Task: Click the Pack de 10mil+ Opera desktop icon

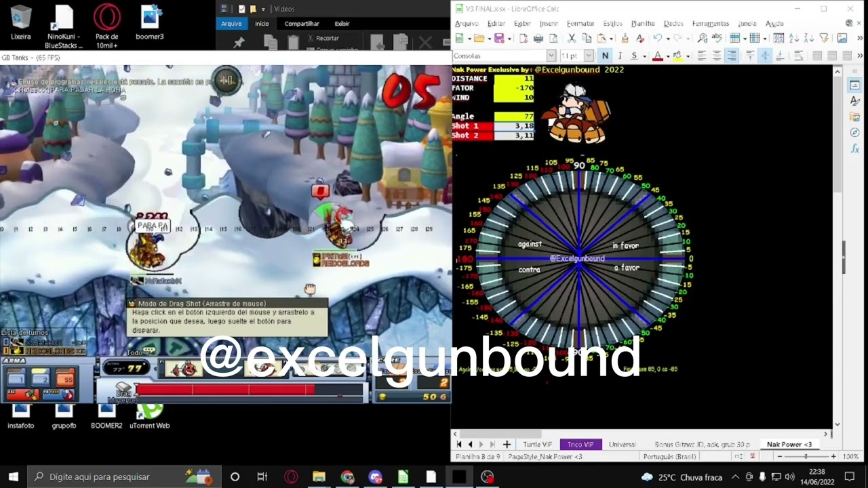Action: (x=106, y=26)
